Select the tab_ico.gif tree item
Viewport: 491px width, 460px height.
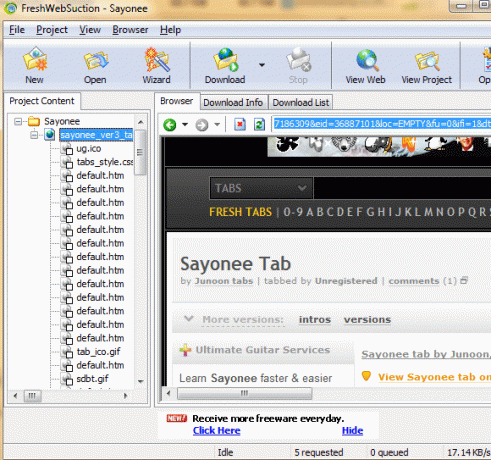pos(98,352)
